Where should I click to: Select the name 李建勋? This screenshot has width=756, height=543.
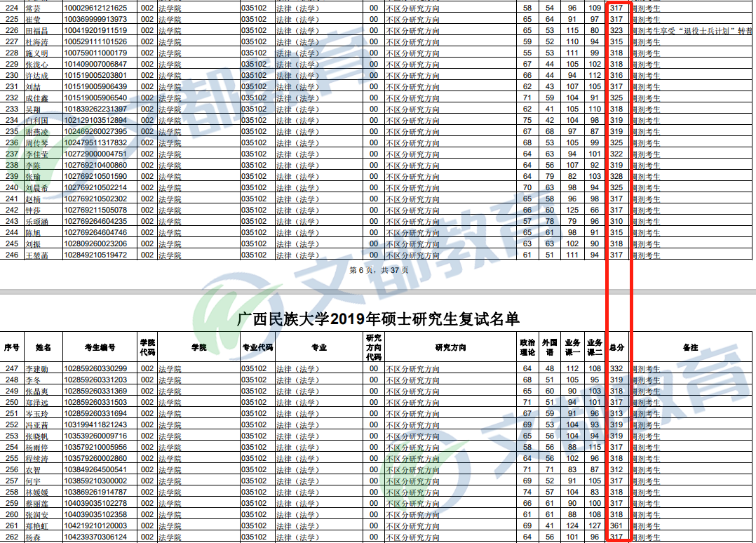coord(36,369)
